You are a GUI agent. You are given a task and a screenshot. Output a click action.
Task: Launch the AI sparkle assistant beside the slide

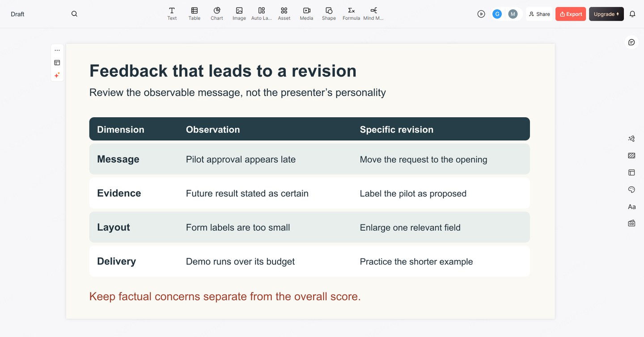[57, 75]
